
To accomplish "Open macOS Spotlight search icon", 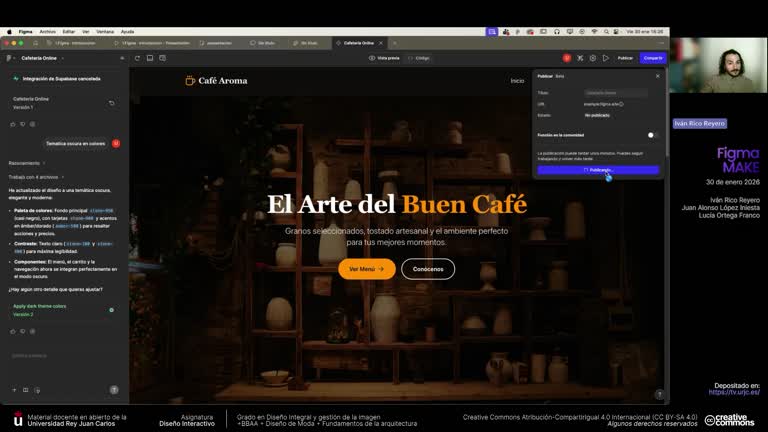I will [x=606, y=31].
